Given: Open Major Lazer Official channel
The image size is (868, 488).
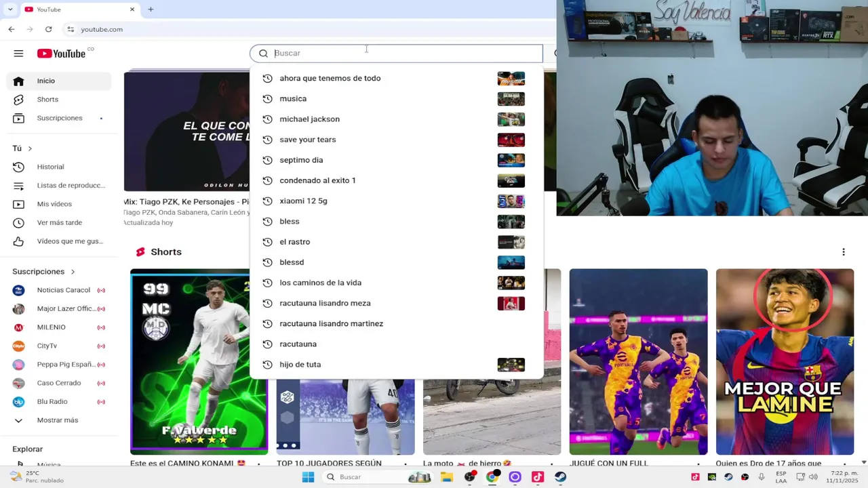Looking at the screenshot, I should point(60,308).
